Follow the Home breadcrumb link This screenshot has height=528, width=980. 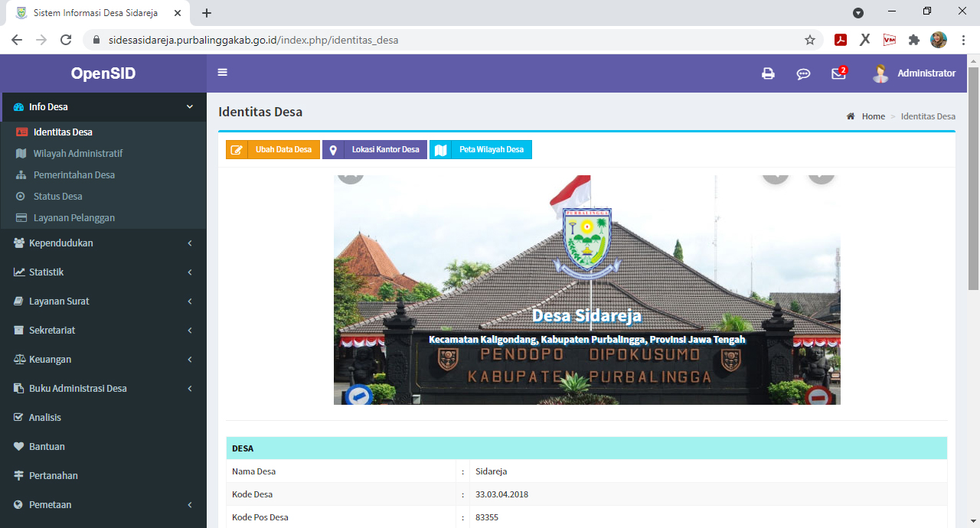(x=874, y=116)
